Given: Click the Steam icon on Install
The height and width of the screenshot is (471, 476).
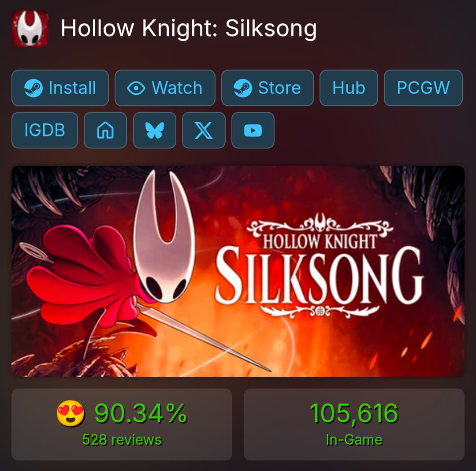Looking at the screenshot, I should pos(33,88).
